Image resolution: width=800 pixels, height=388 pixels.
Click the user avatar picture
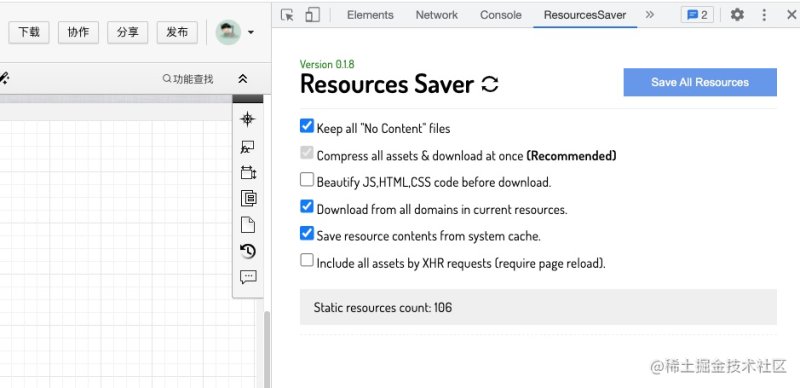pos(228,32)
